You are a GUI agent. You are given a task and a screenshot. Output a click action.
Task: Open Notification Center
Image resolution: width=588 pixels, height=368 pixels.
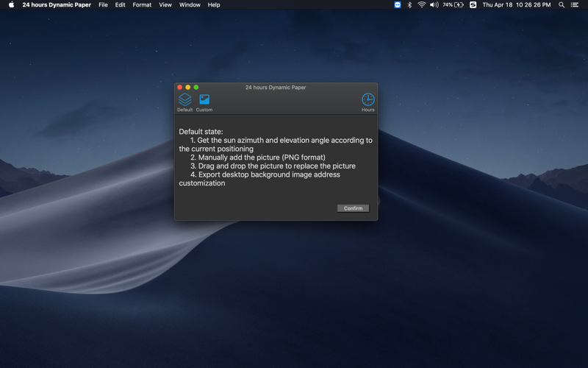(575, 5)
